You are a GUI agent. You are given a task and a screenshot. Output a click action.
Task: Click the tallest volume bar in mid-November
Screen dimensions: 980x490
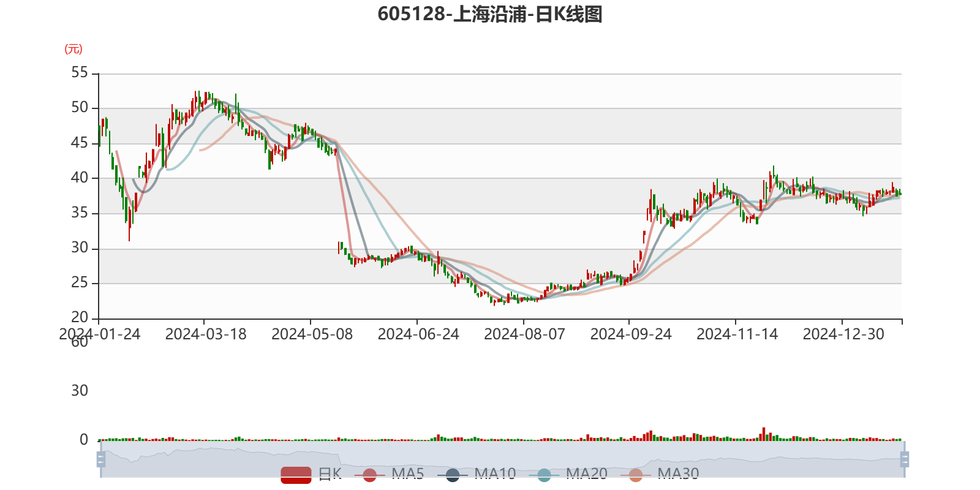click(x=764, y=434)
